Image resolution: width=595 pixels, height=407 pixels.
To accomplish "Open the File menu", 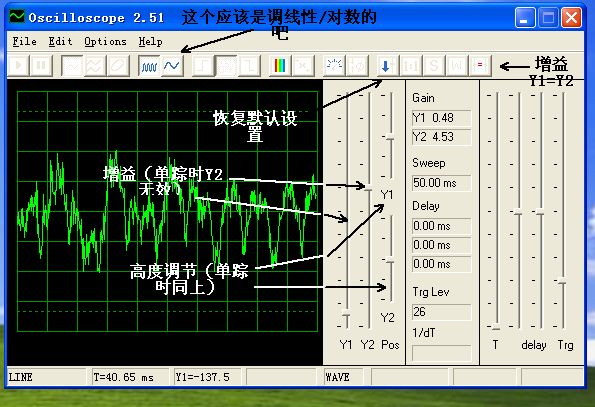I will pyautogui.click(x=25, y=41).
